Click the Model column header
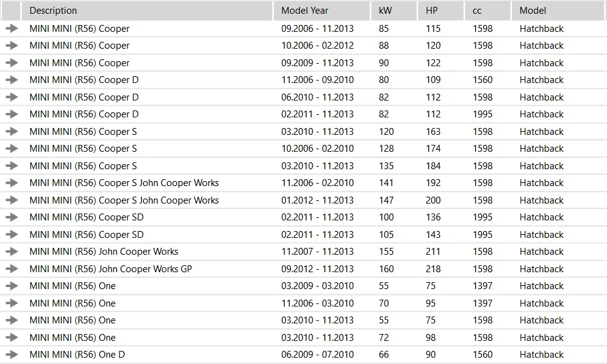Viewport: 607px width, 364px height. tap(558, 11)
